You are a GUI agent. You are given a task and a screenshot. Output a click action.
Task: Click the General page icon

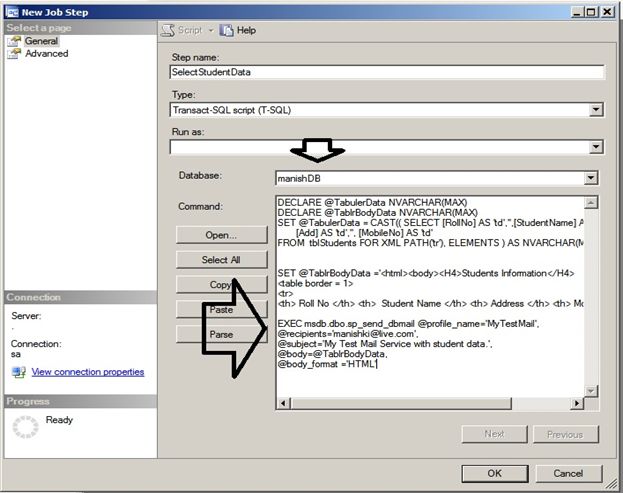tap(14, 41)
